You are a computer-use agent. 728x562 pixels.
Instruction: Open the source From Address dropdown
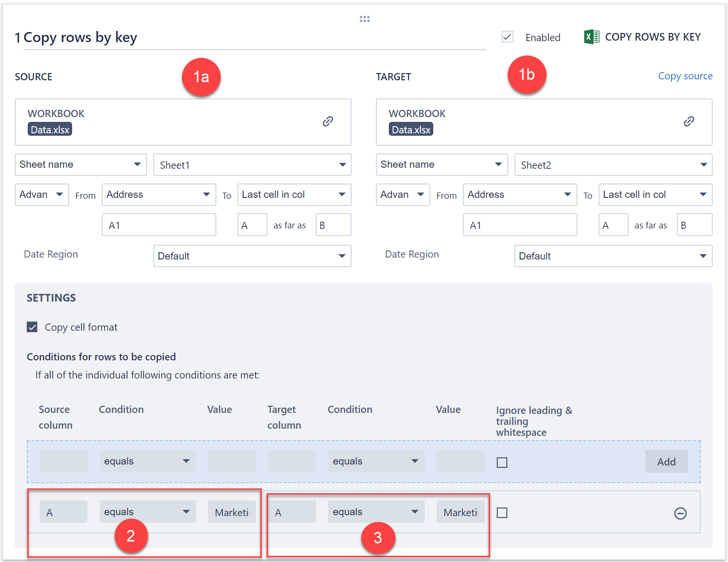(x=159, y=195)
